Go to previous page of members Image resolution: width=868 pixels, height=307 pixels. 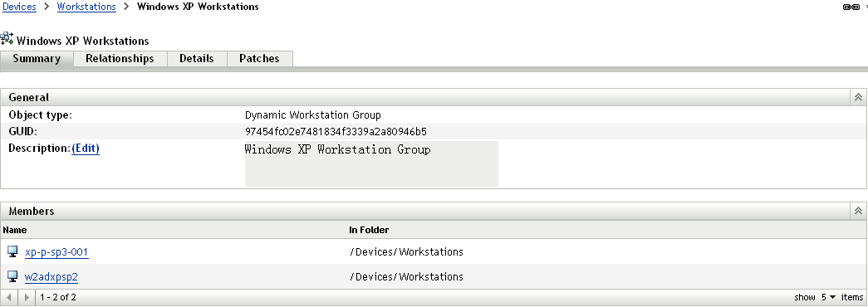(8, 298)
